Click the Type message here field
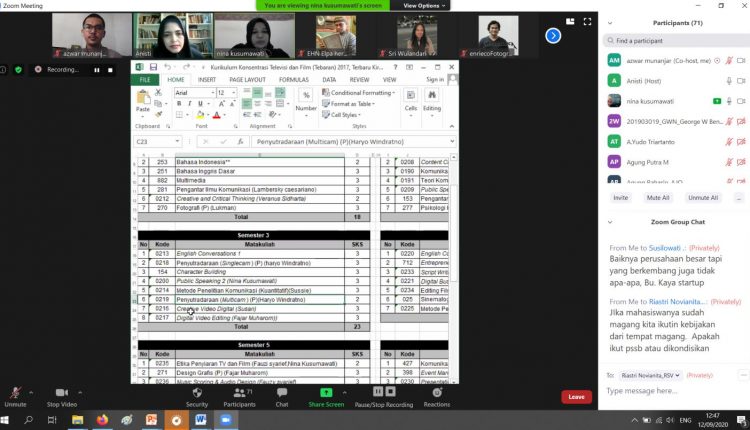 pyautogui.click(x=672, y=391)
